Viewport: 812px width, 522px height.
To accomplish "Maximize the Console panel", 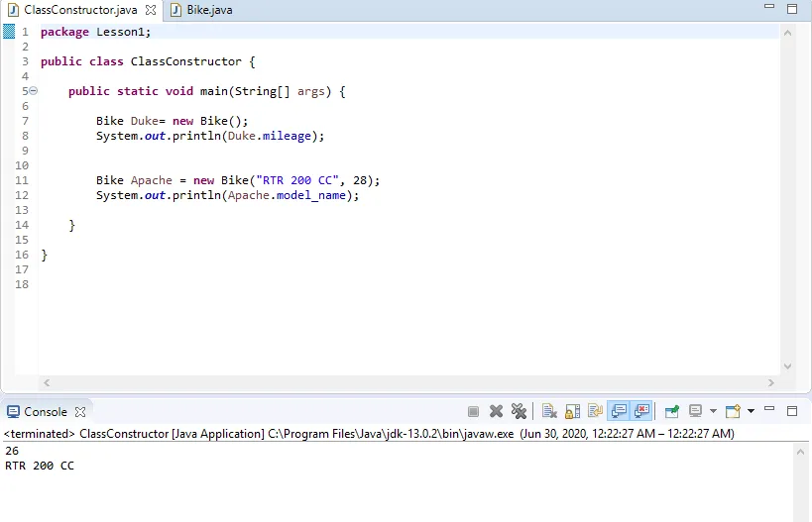I will (x=792, y=411).
